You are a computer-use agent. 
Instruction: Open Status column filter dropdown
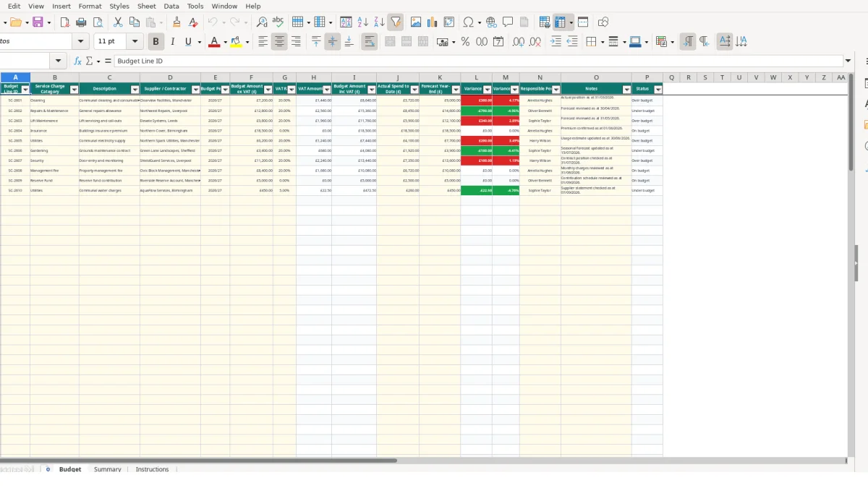[x=658, y=90]
